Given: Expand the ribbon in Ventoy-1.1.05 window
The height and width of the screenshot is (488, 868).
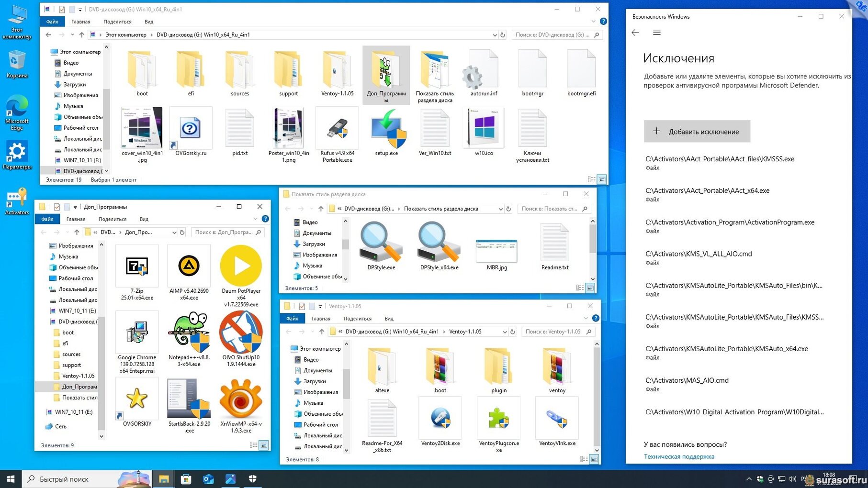Looking at the screenshot, I should (586, 319).
